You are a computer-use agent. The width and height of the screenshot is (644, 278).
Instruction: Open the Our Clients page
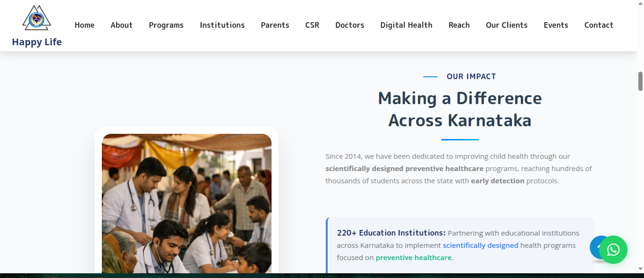(x=506, y=25)
